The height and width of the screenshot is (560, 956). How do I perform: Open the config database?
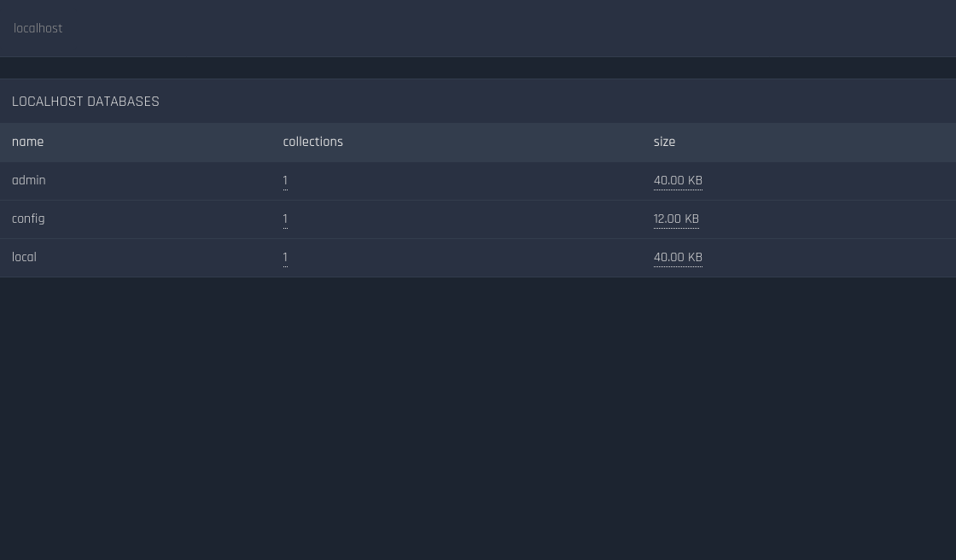pos(28,219)
